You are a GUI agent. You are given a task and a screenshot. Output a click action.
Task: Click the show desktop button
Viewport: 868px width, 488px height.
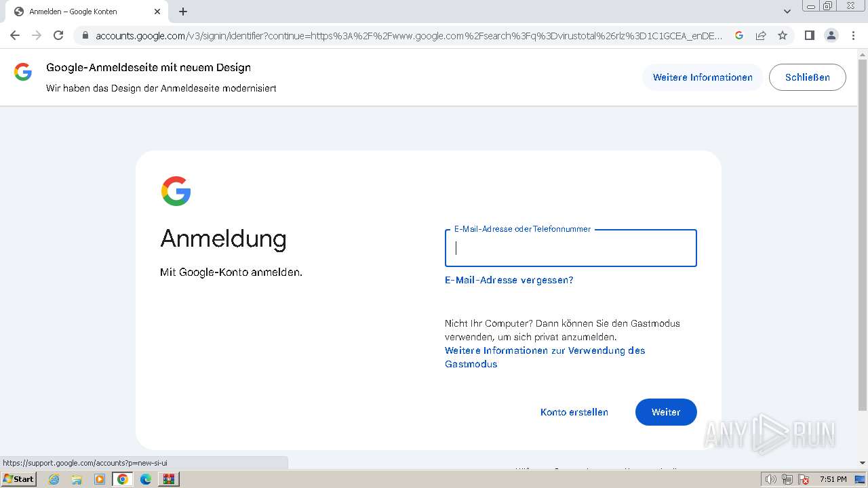(x=861, y=479)
